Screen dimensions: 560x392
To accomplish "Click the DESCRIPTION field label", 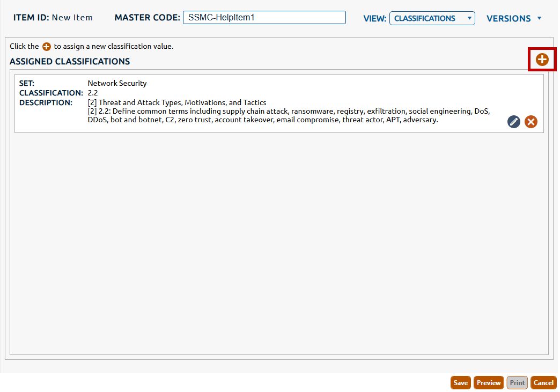I will tap(46, 102).
